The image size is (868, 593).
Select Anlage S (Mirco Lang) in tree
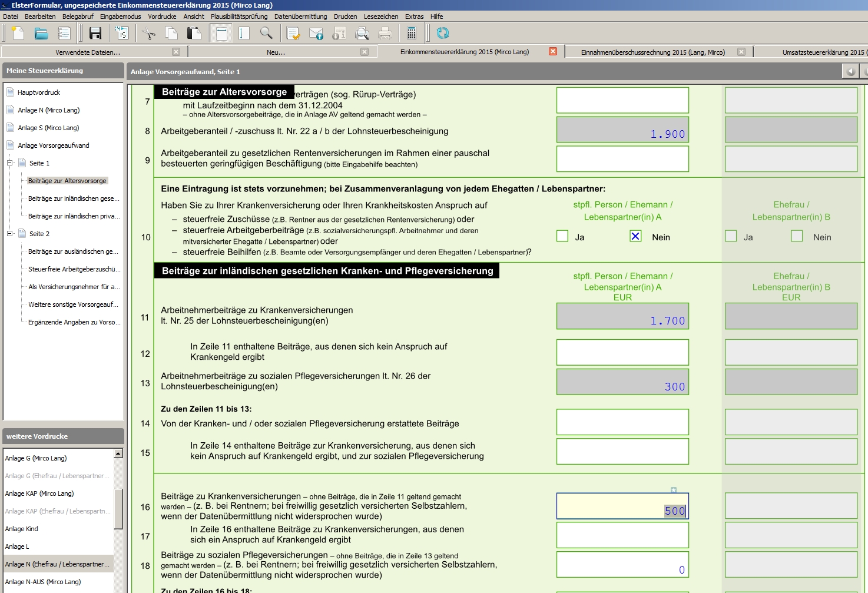tap(48, 128)
